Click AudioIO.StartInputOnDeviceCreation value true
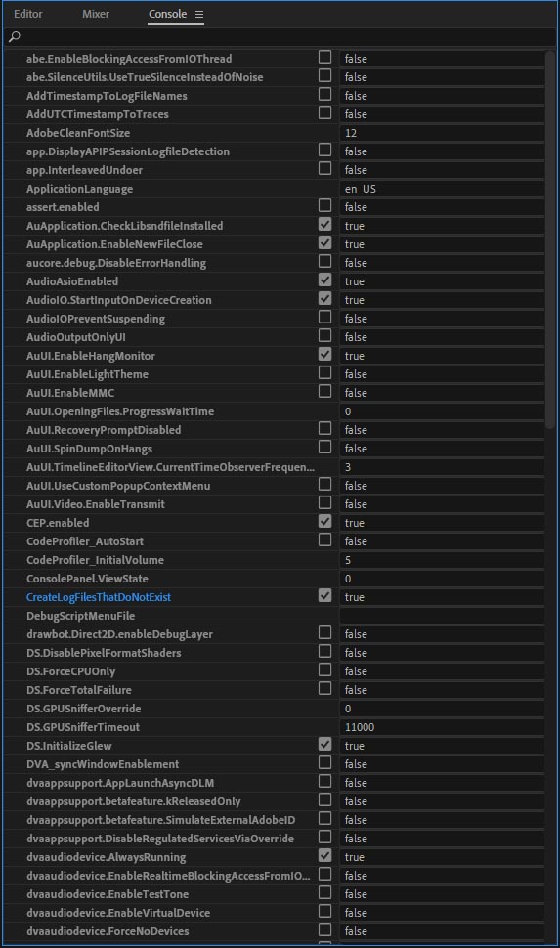Viewport: 560px width, 948px height. coord(442,300)
